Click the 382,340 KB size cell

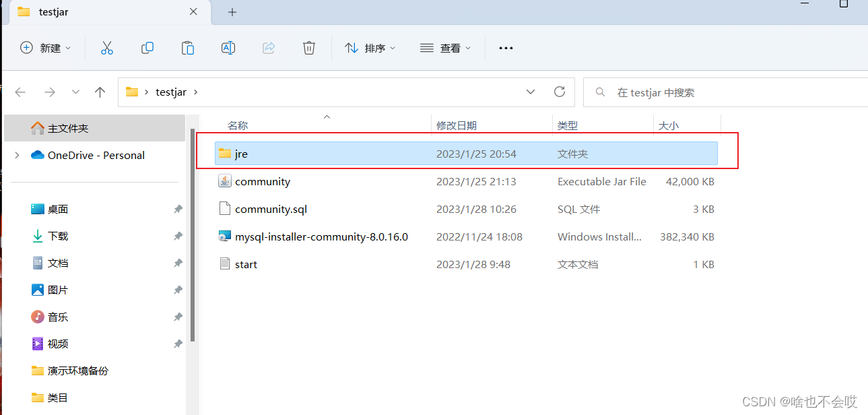click(686, 236)
